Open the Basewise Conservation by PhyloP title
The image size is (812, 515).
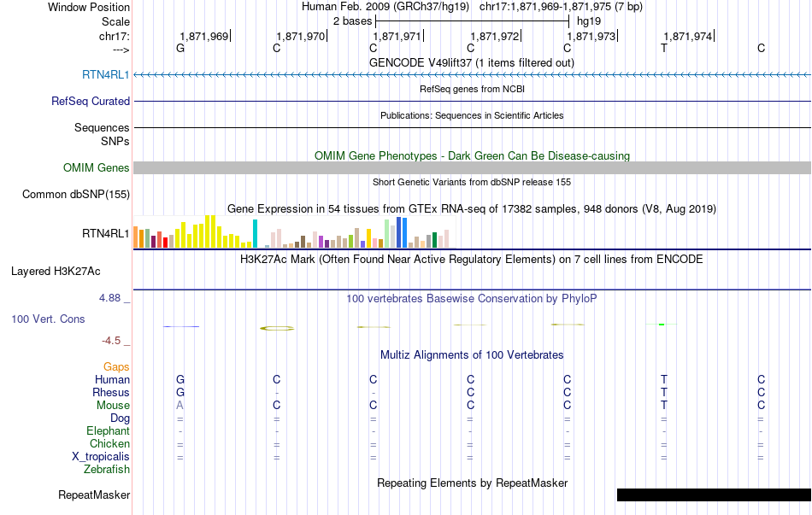(x=472, y=299)
